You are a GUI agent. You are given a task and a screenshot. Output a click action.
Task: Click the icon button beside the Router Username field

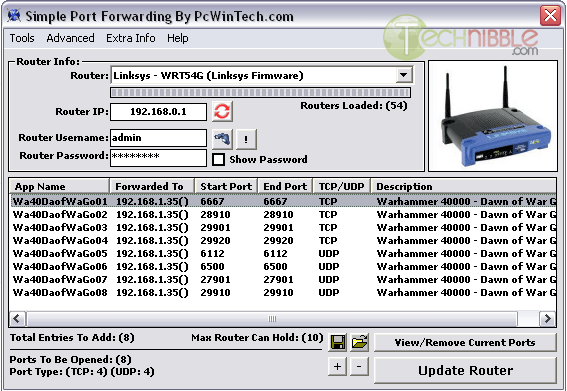click(222, 139)
